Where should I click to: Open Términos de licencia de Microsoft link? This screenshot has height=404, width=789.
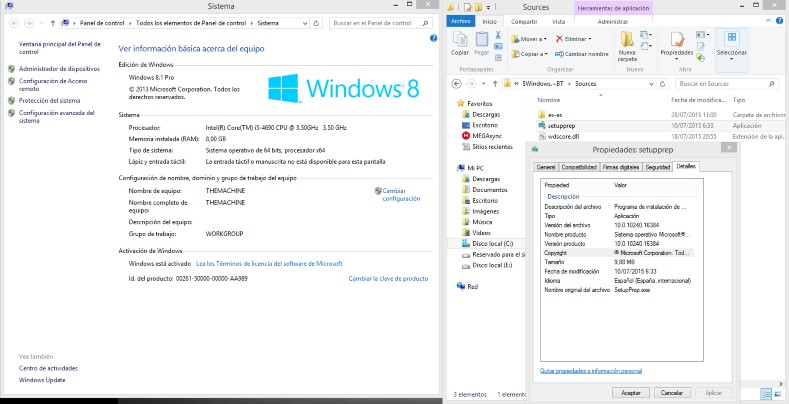(x=269, y=264)
